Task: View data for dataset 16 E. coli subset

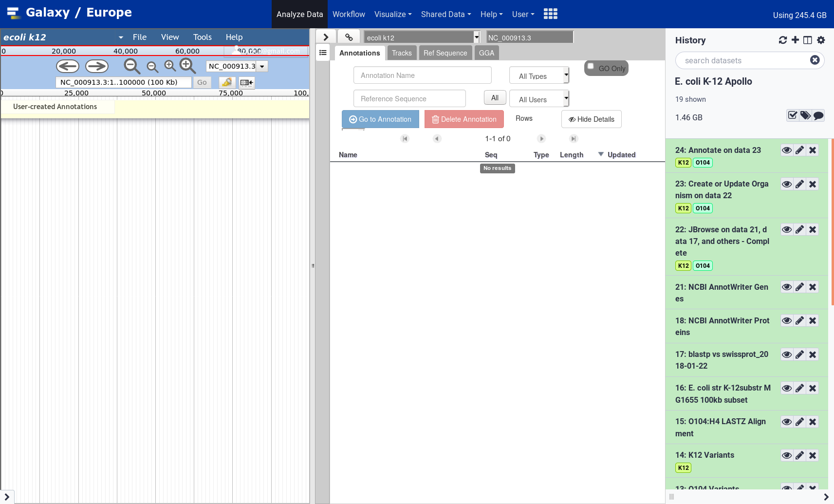Action: (x=787, y=388)
